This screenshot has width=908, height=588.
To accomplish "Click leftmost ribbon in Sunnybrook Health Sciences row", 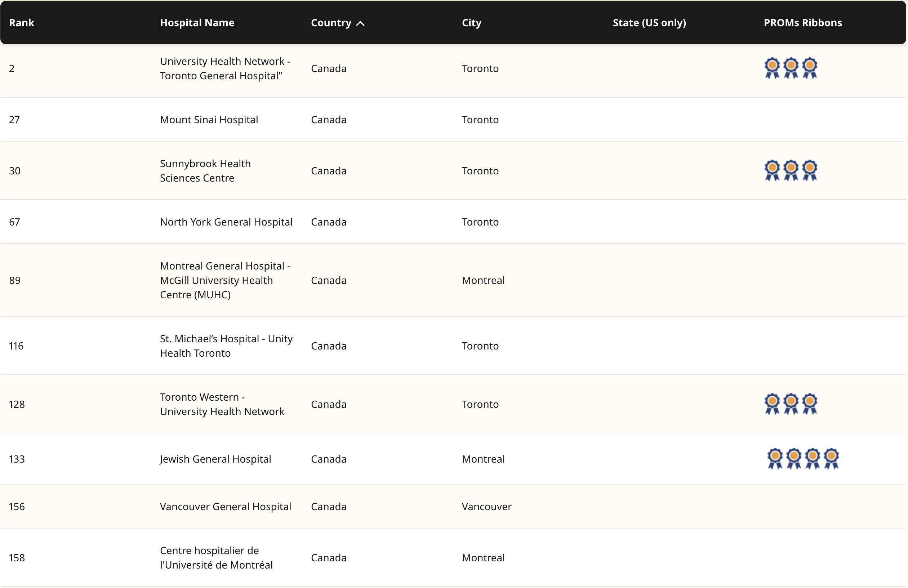I will click(x=772, y=170).
